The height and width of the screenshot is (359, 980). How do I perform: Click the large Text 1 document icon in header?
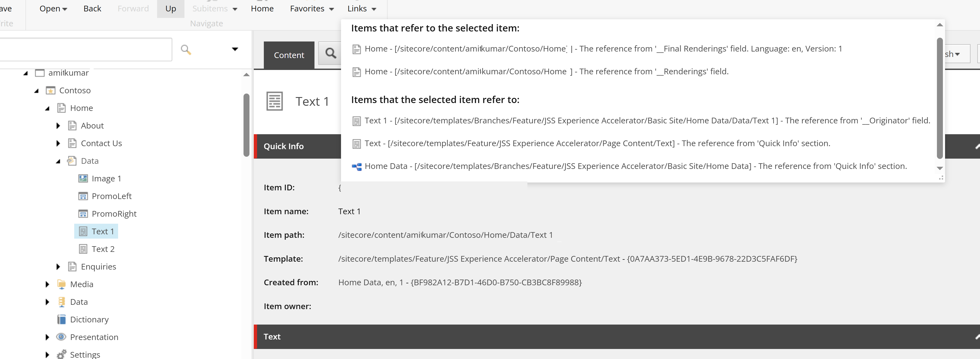[x=275, y=101]
